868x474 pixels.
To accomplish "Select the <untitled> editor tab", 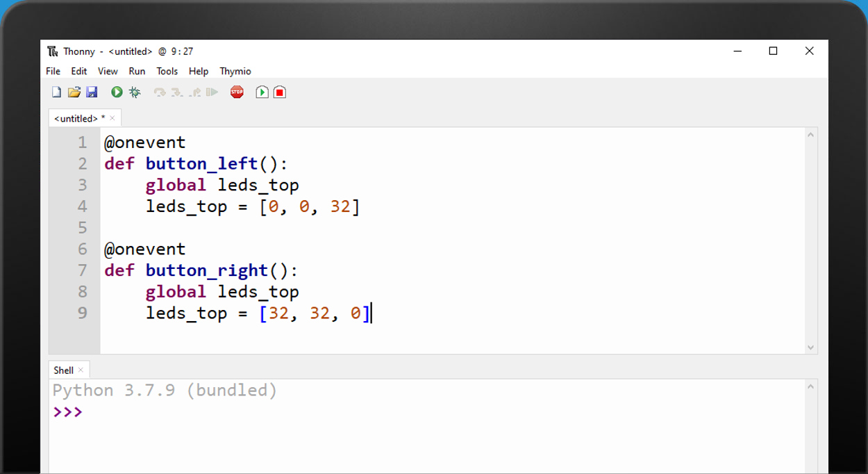I will [x=76, y=119].
